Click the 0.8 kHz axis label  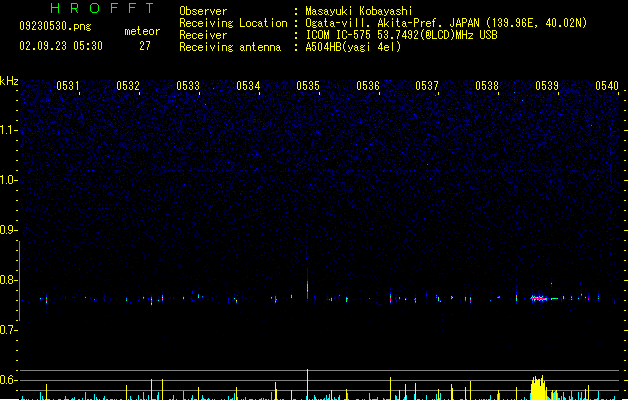tap(8, 280)
